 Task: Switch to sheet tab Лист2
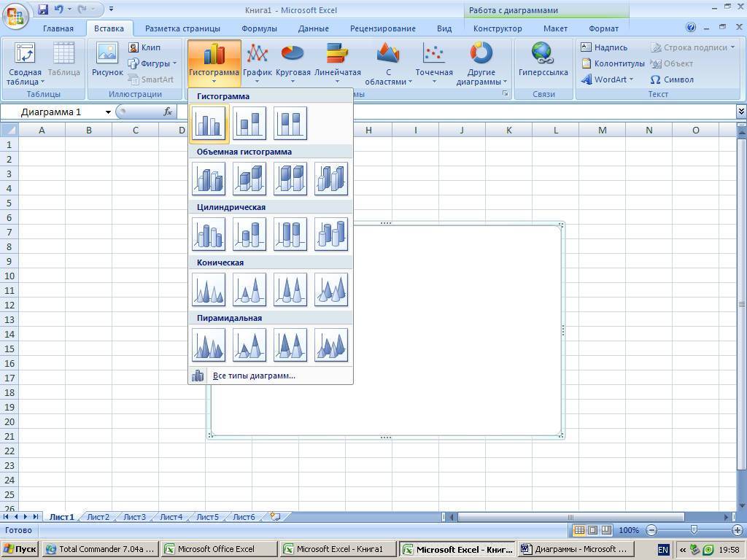point(98,517)
